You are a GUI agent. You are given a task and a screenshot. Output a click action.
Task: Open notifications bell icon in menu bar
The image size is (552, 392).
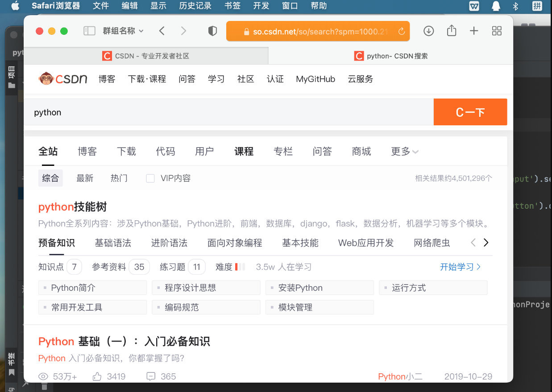[x=496, y=6]
